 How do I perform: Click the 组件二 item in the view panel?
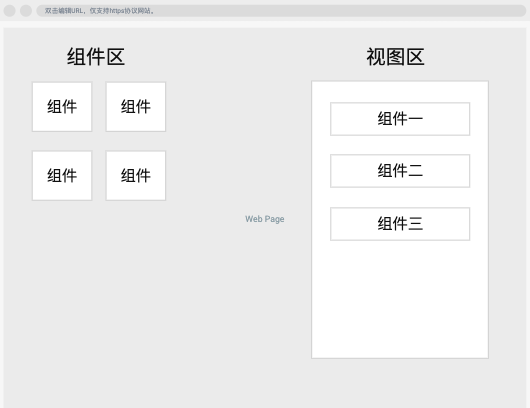(400, 171)
